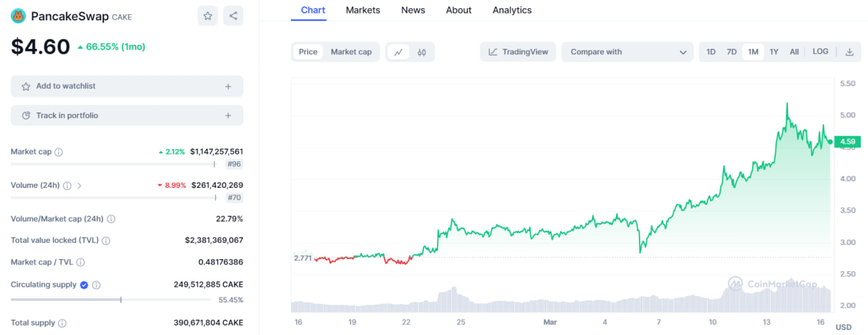
Task: Click Track in portfolio button
Action: (x=127, y=115)
